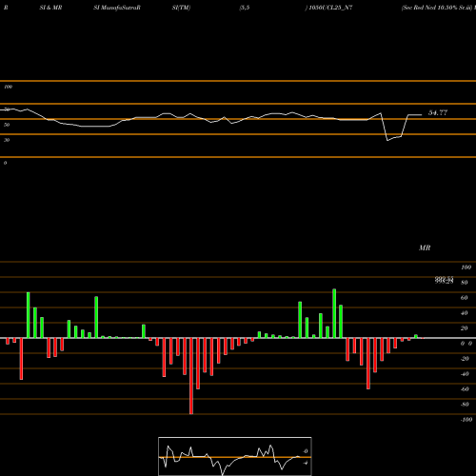The height and width of the screenshot is (476, 476).
Task: Click the tallest green bar in MR histogram
Action: (334, 313)
